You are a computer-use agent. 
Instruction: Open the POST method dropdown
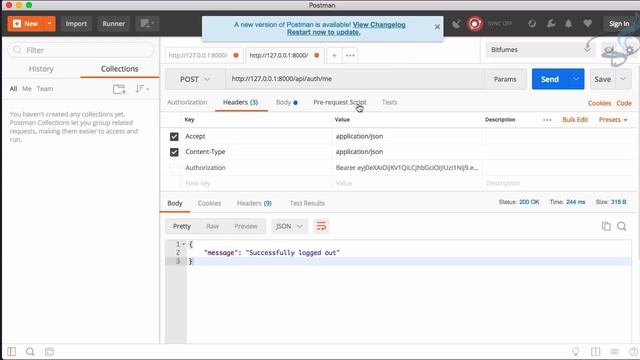[x=195, y=79]
